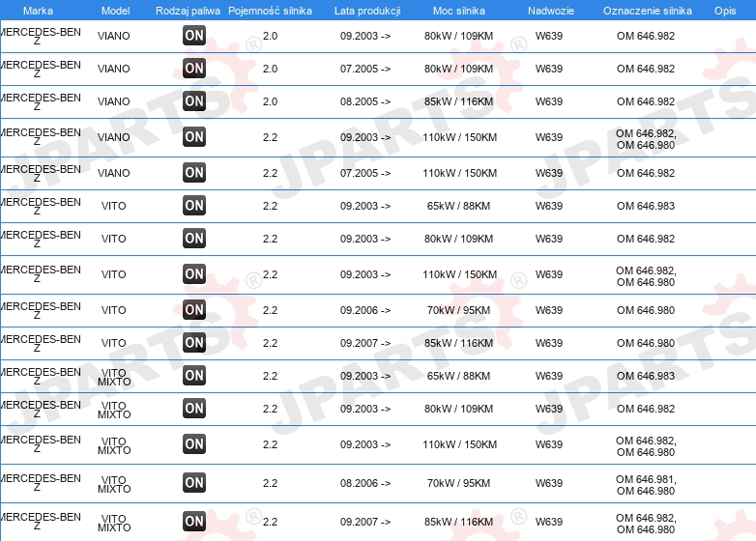Viewport: 756px width, 541px height.
Task: Select 65kW / 88KM in the VITO MIXTO row
Action: click(x=458, y=376)
